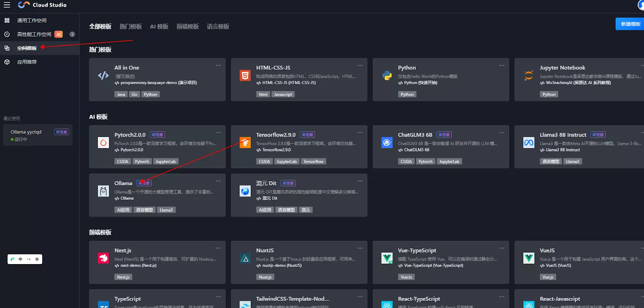Click the React-Javascript card title

pyautogui.click(x=560, y=299)
